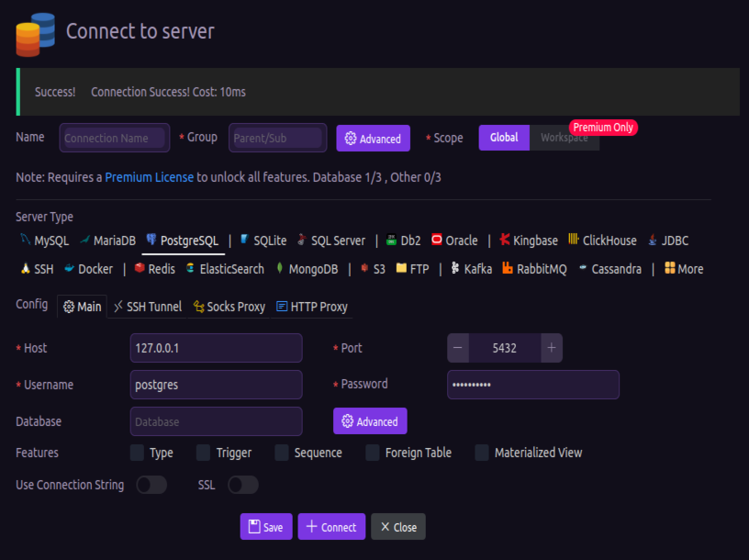Screen dimensions: 749x560
Task: Choose Kingbase server type
Action: (x=529, y=241)
